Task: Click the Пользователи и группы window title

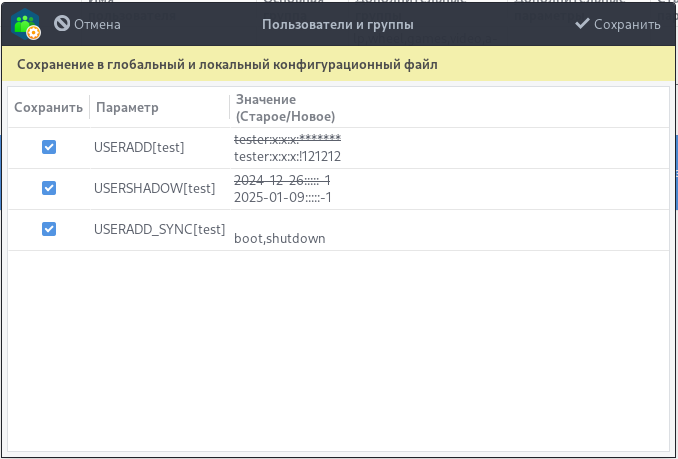Action: coord(338,24)
